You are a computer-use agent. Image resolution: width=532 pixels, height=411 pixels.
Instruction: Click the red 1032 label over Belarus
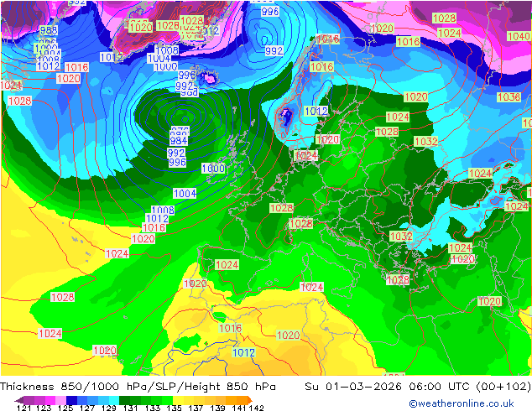426,141
